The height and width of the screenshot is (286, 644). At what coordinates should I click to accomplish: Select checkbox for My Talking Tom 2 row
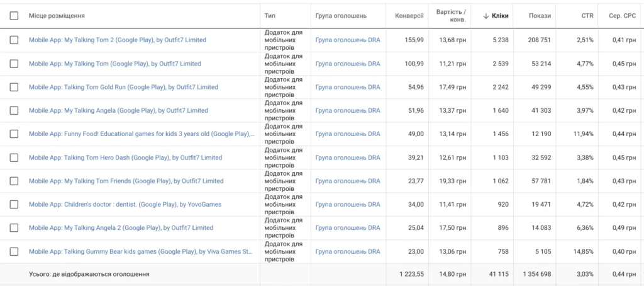14,40
